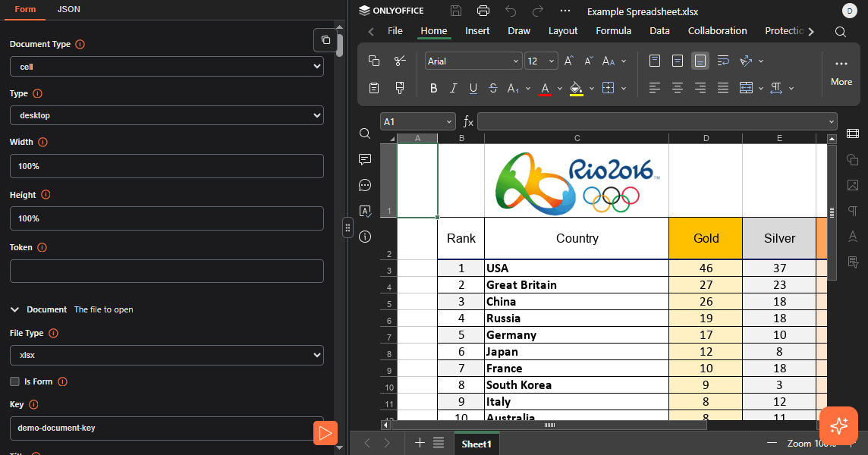This screenshot has width=868, height=455.
Task: Click the Insert function fx icon
Action: [x=468, y=121]
